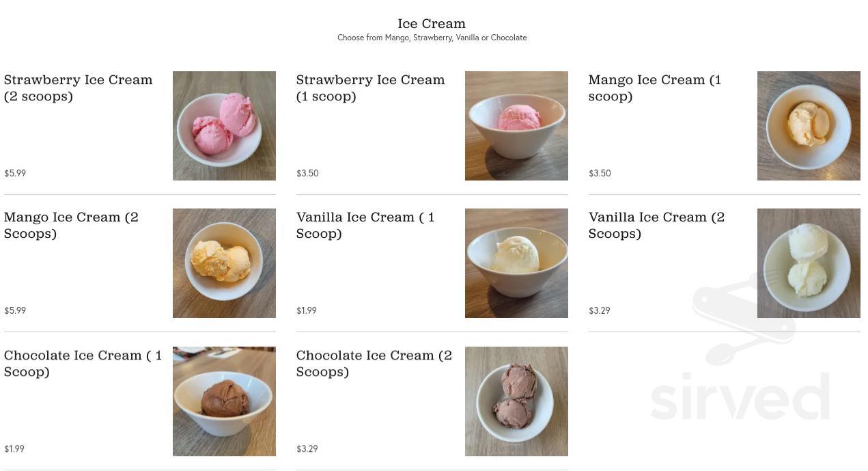The image size is (868, 471).
Task: Open the Vanilla Ice Cream (2 Scoops) photo
Action: 809,263
